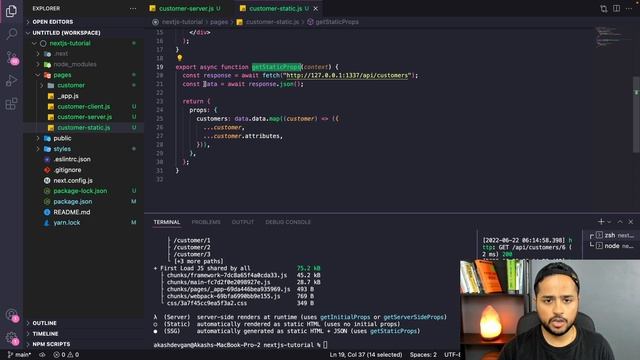Expand the customer folder
Viewport: 640px width, 360px height.
click(x=71, y=85)
